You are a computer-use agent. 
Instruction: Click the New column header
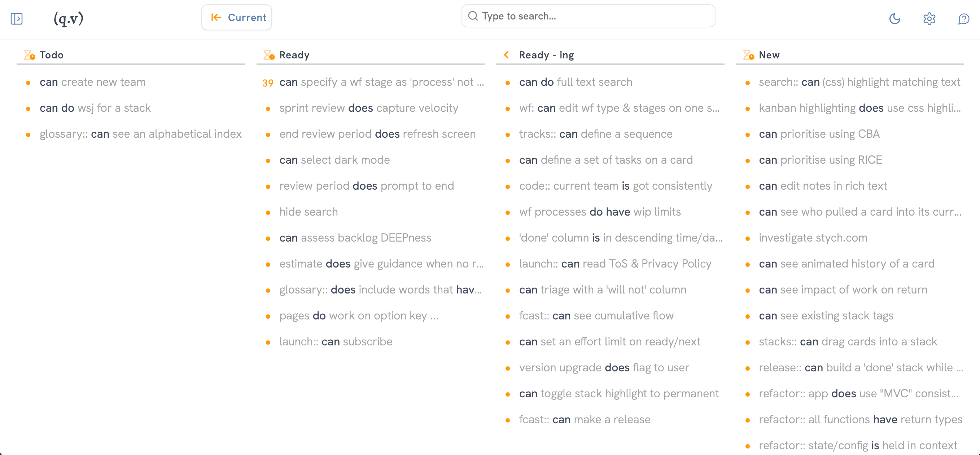tap(769, 55)
